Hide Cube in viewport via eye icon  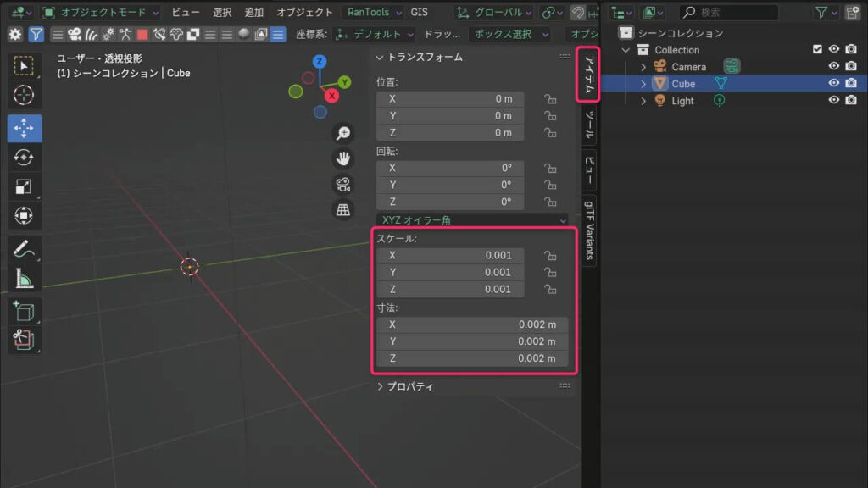pyautogui.click(x=834, y=84)
